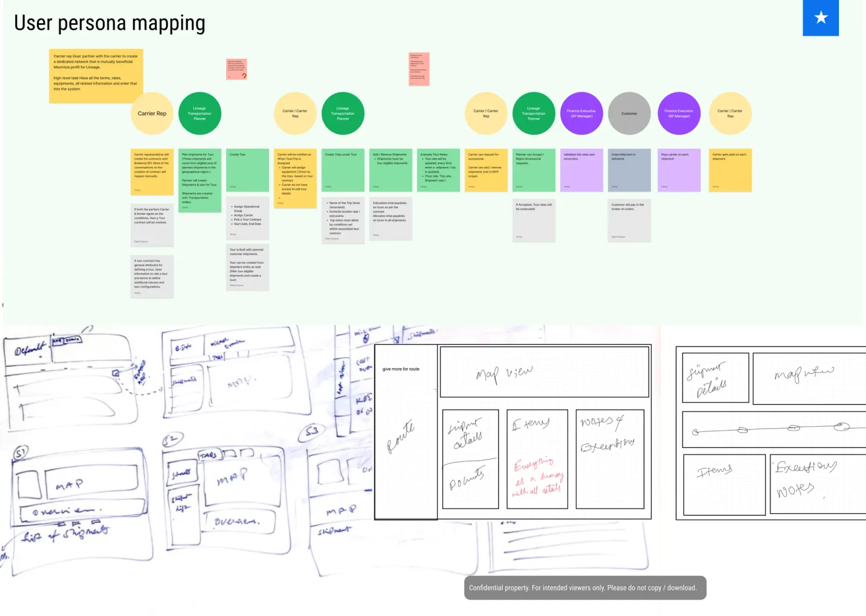This screenshot has height=616, width=866.
Task: Click 'Name of the Trip (Auto Generated)' note
Action: click(343, 220)
